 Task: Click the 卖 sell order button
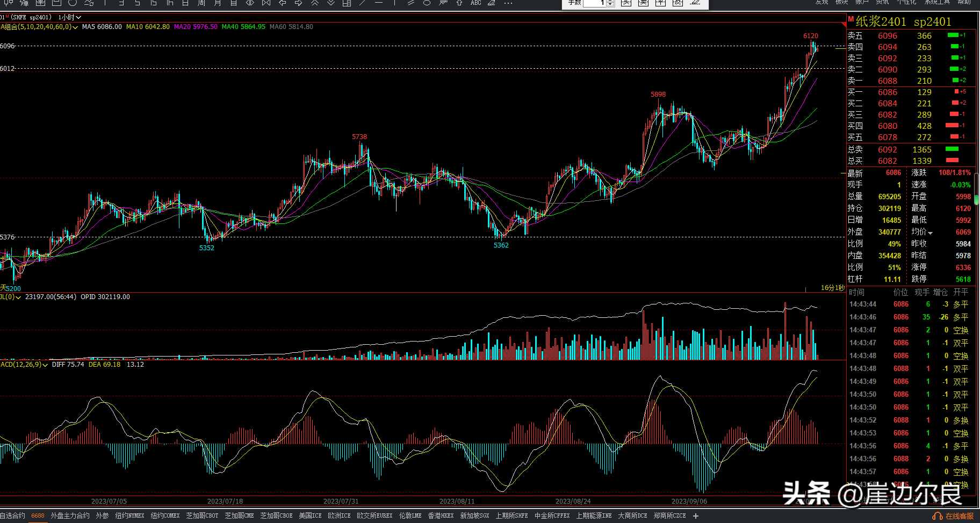643,3
